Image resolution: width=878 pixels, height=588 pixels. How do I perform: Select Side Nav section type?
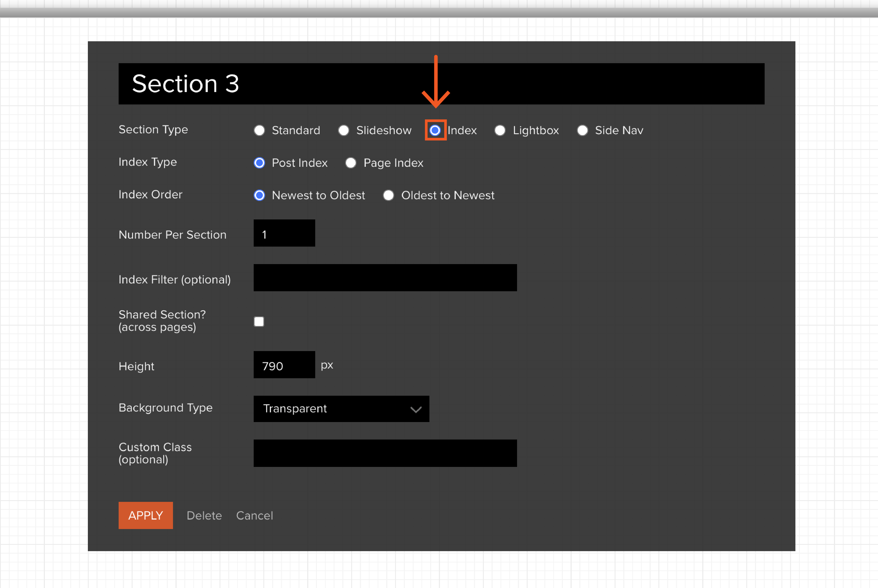tap(582, 130)
